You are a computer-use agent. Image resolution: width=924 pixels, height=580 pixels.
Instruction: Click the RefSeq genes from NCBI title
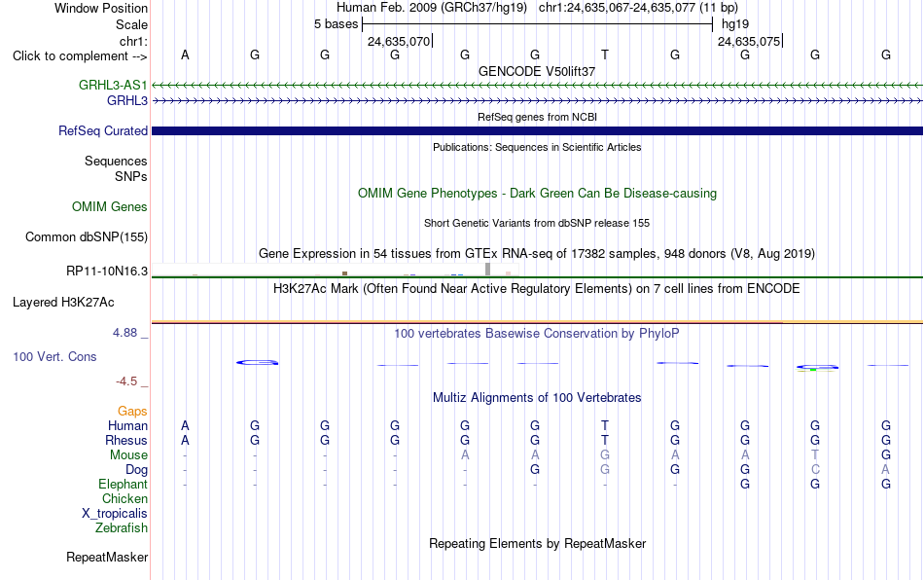(537, 117)
